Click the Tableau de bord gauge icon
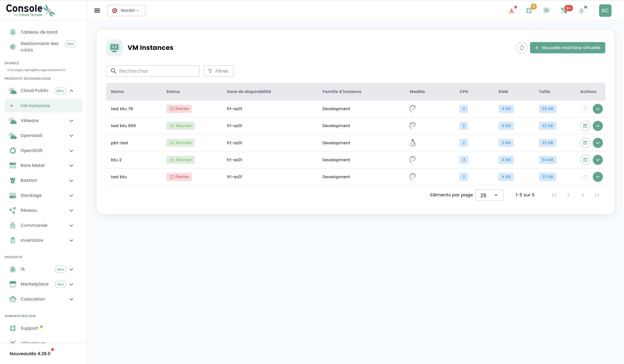Image resolution: width=624 pixels, height=364 pixels. point(13,32)
